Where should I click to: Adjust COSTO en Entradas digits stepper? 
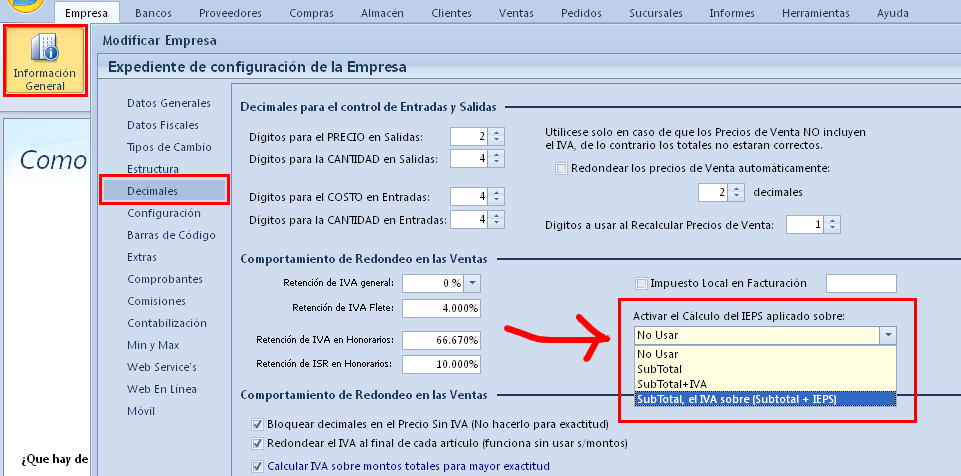496,197
